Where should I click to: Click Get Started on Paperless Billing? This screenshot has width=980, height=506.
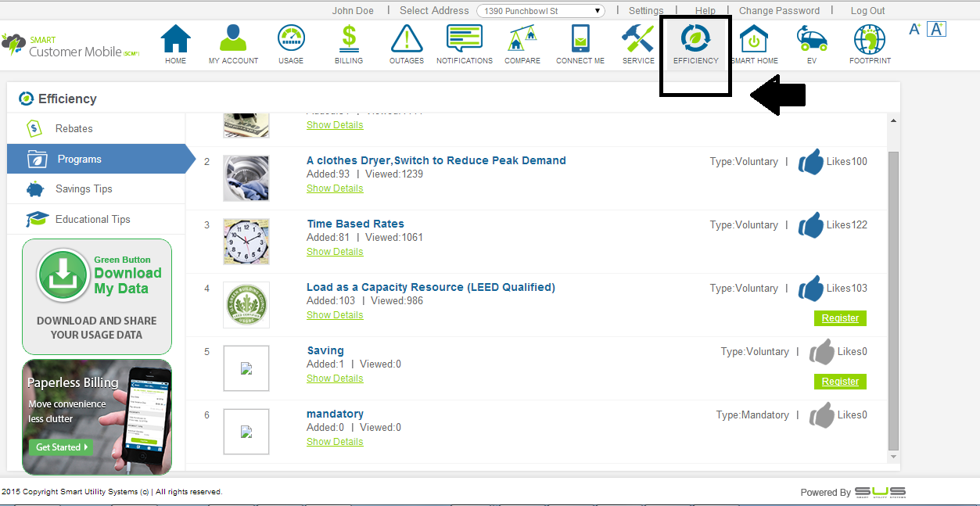(x=60, y=447)
